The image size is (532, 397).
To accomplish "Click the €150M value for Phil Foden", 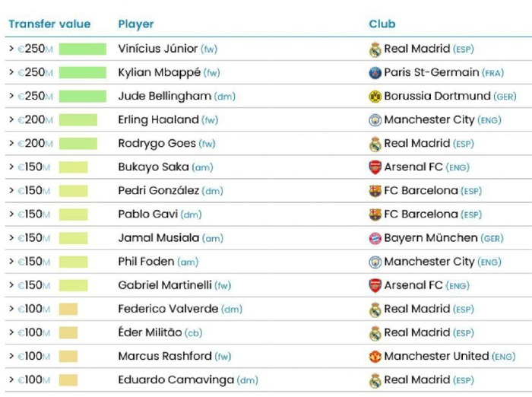I will (x=33, y=262).
